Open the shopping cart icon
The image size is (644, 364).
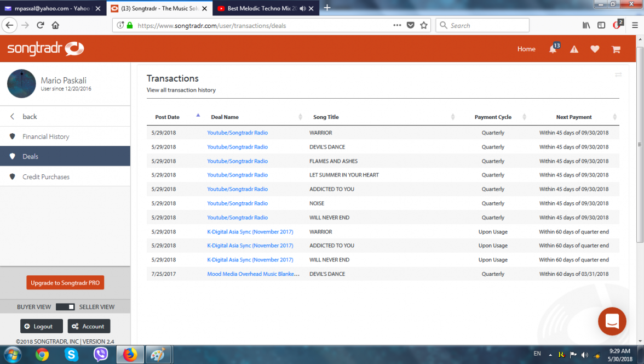(x=616, y=49)
